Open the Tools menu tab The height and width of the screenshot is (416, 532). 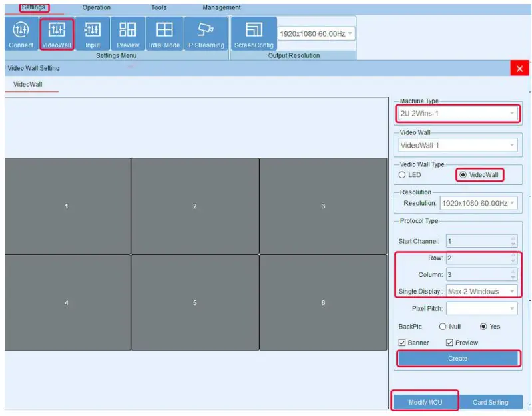click(158, 7)
